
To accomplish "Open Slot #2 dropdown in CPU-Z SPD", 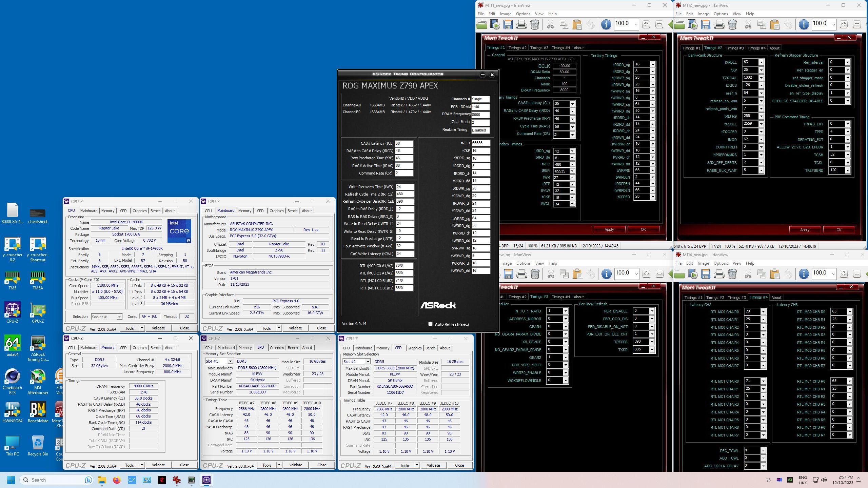I will tap(368, 362).
